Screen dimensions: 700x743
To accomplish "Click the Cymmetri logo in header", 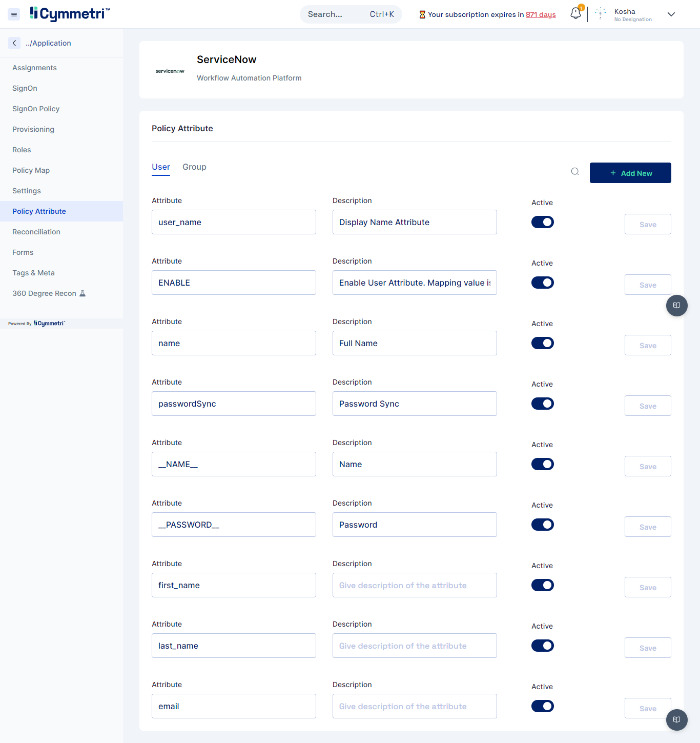I will [x=70, y=14].
